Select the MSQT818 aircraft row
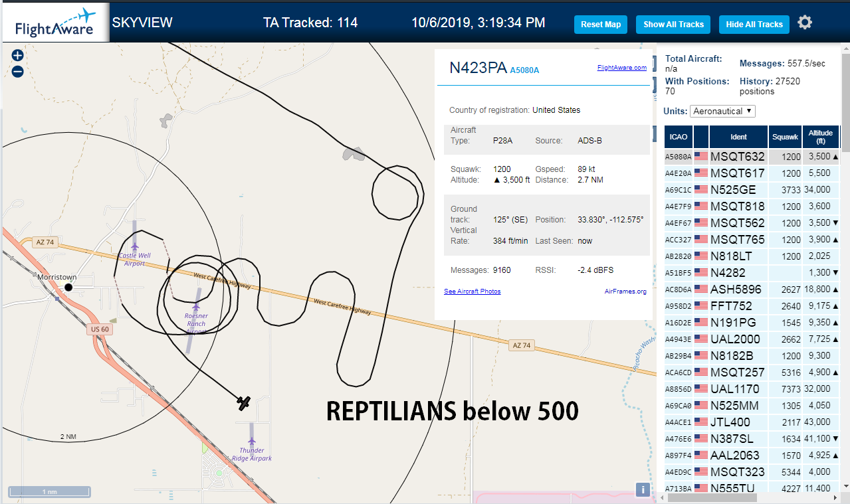Image resolution: width=850 pixels, height=504 pixels. (x=752, y=207)
